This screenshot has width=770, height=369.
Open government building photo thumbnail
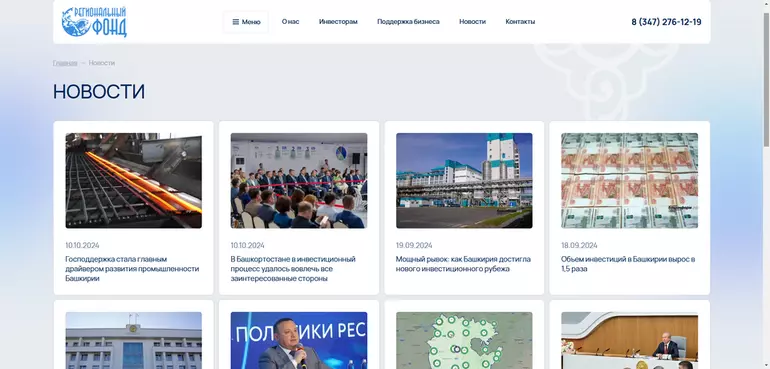pyautogui.click(x=134, y=341)
